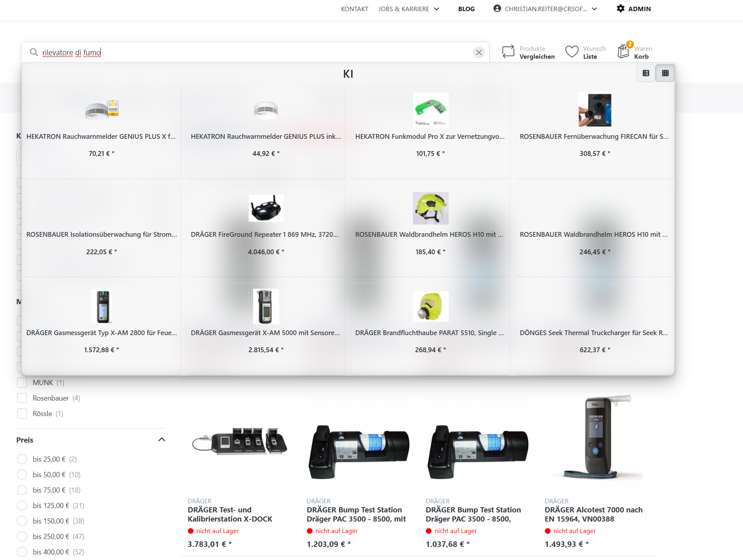Open DRÄGER Alcotest 7000 product link
Image resolution: width=743 pixels, height=560 pixels.
tap(593, 514)
